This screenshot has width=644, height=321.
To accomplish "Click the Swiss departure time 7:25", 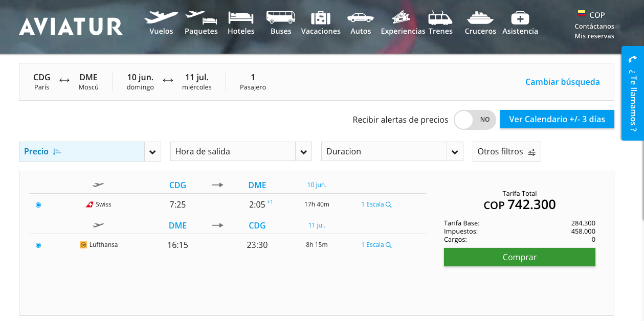I will pyautogui.click(x=177, y=205).
